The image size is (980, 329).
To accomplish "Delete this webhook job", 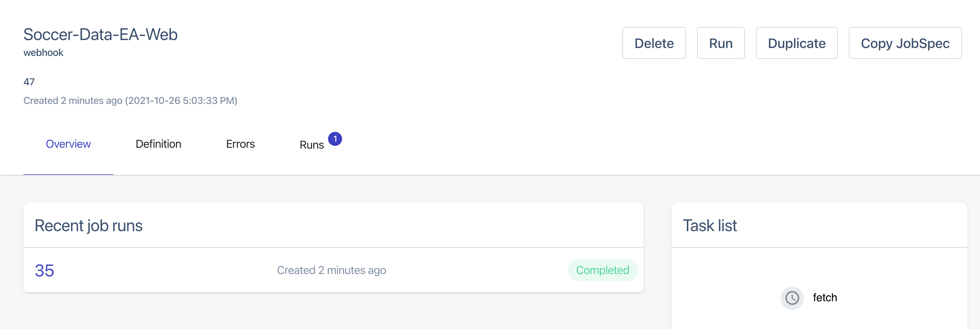I will click(654, 43).
